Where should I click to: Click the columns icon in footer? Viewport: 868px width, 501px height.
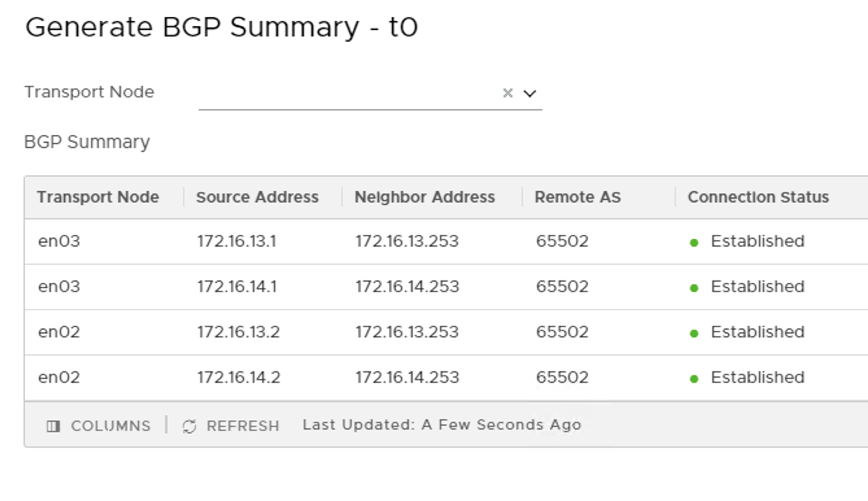tap(53, 426)
